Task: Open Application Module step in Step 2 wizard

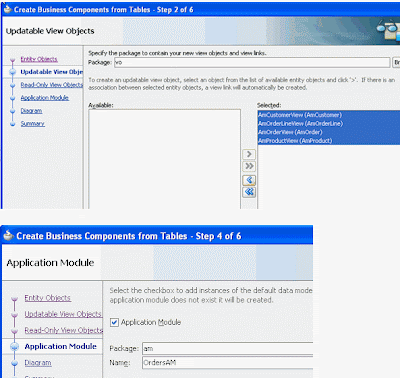Action: 45,98
